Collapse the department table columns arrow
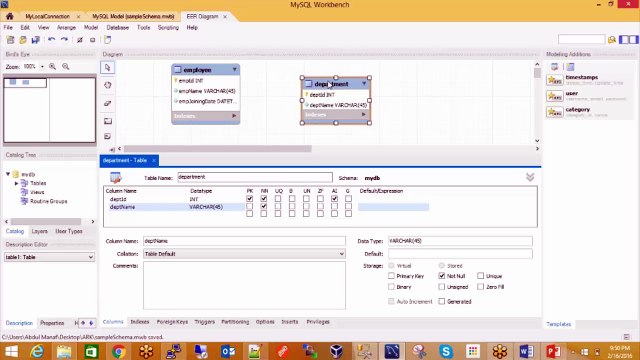640x360 pixels. pos(364,84)
